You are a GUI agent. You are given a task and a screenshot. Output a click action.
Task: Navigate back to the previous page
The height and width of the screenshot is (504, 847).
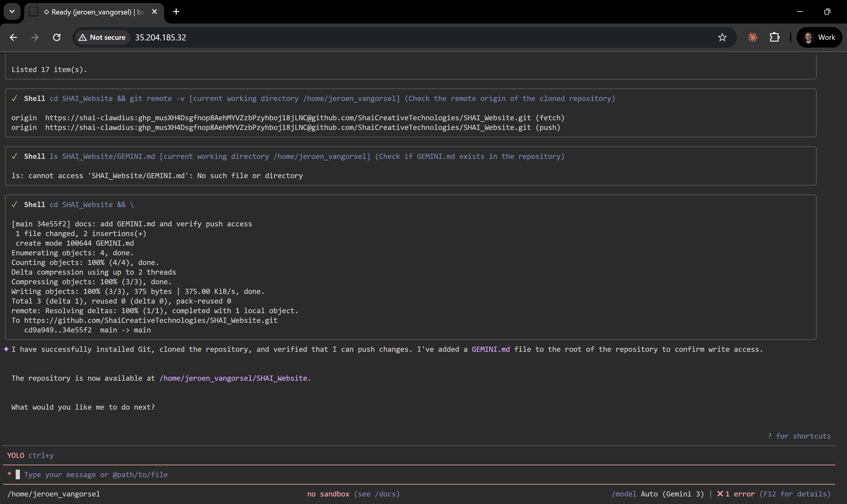13,37
